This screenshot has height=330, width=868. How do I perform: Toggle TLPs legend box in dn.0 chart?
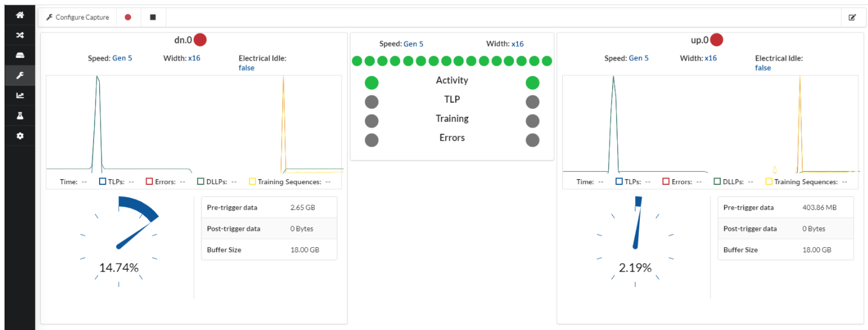[x=102, y=182]
